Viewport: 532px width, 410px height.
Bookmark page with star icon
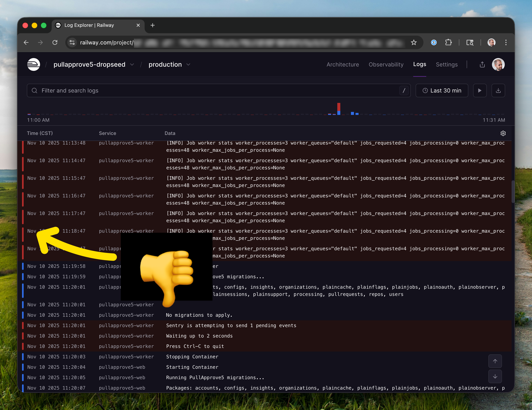click(414, 43)
